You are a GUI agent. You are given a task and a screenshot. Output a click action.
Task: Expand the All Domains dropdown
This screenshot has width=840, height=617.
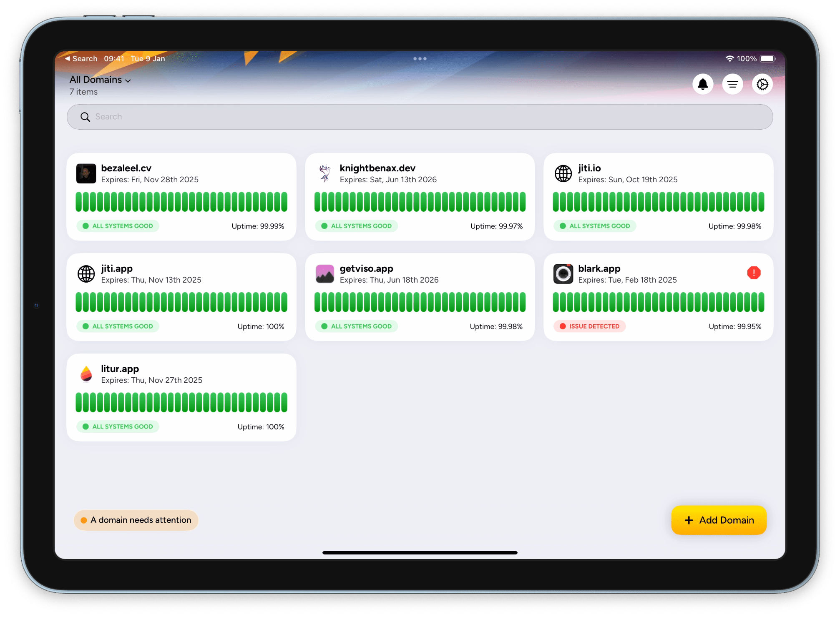click(100, 80)
